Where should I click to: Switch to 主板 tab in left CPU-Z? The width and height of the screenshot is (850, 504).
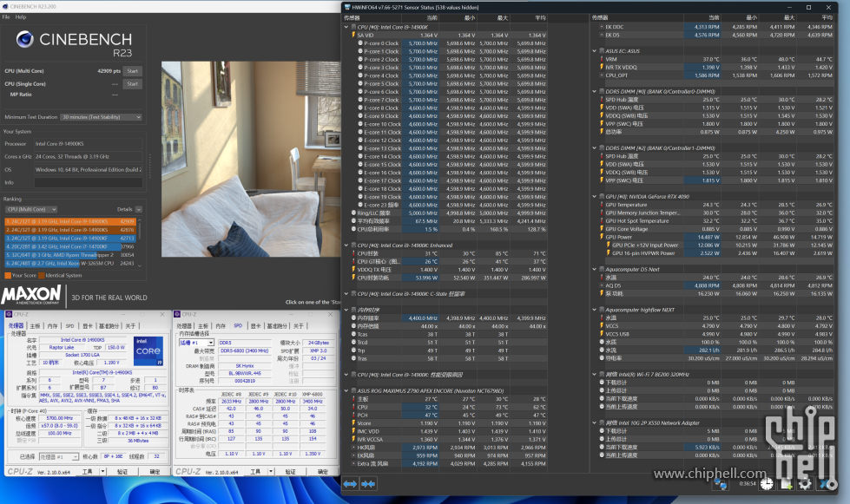[36, 326]
